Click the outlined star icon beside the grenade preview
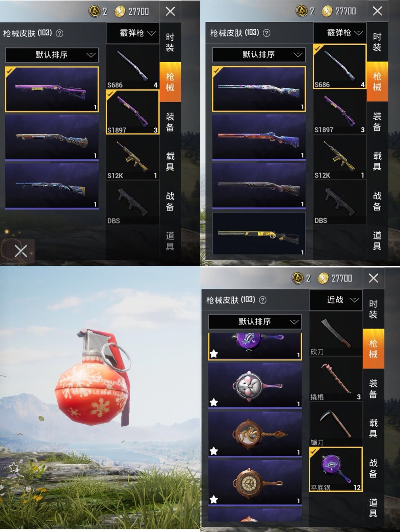Image resolution: width=400 pixels, height=532 pixels. coord(14,468)
